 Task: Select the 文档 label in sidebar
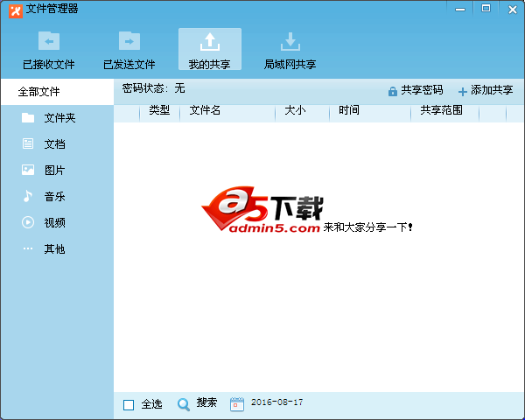coord(54,144)
